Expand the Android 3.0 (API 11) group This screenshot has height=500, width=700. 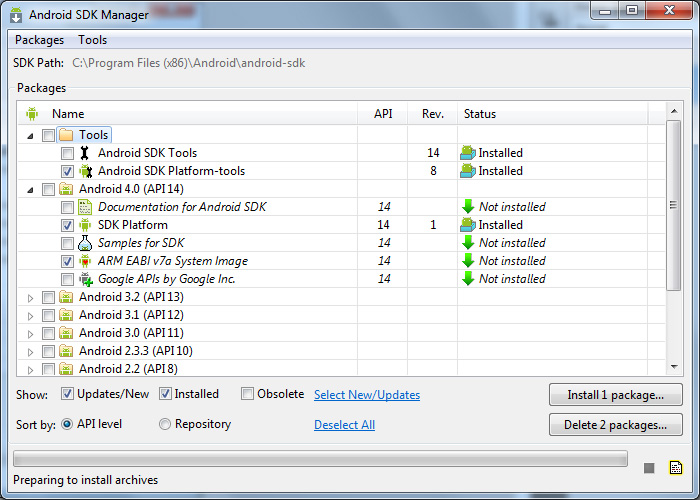(x=30, y=334)
